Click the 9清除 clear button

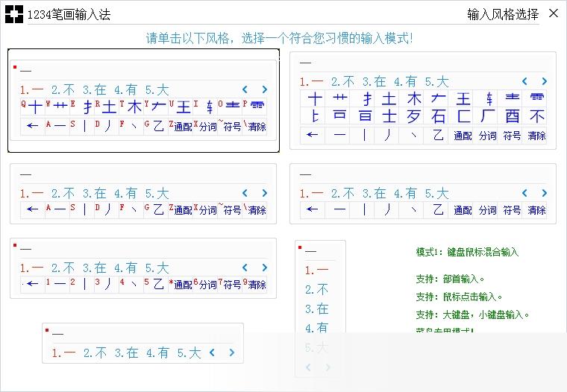[x=254, y=284]
